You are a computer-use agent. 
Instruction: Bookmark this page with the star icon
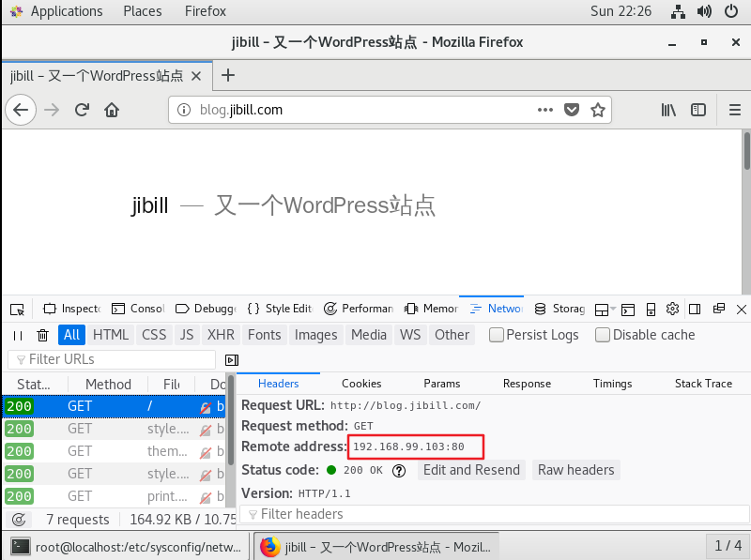[598, 110]
